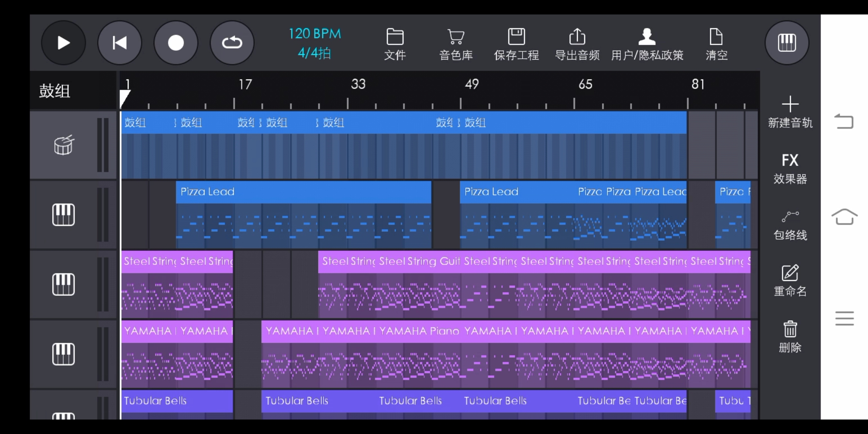This screenshot has height=434, width=868.
Task: Start playback with the Play button
Action: 63,43
